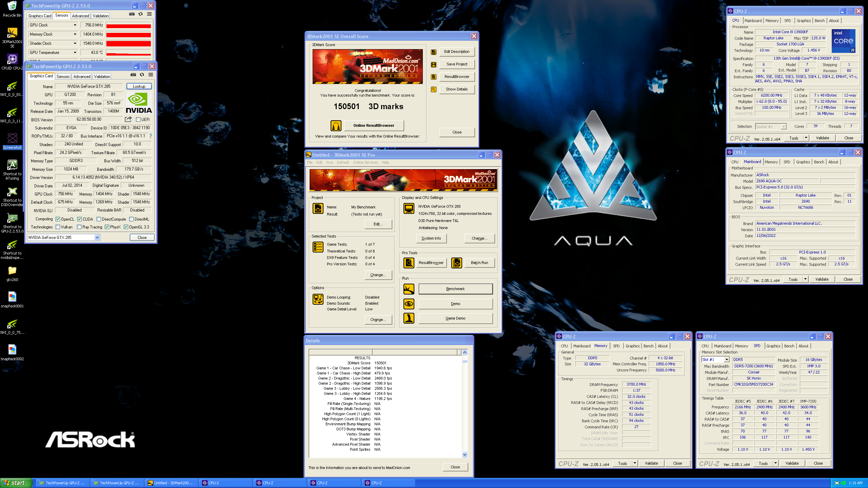This screenshot has height=488, width=868.
Task: Click the Online ResultBrowser icon
Action: (x=336, y=125)
